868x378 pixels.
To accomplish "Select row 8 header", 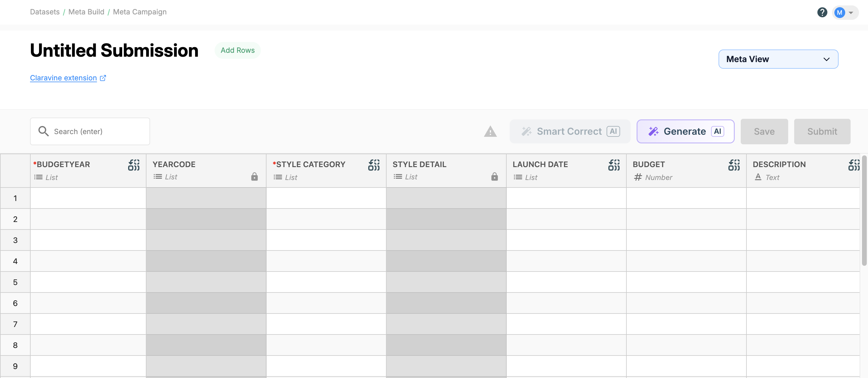I will coord(15,345).
